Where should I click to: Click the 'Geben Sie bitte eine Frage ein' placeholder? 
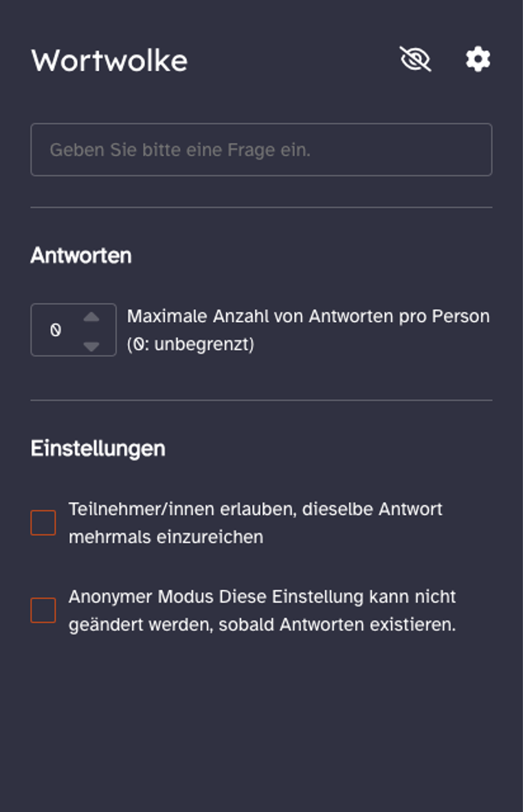pyautogui.click(x=180, y=150)
